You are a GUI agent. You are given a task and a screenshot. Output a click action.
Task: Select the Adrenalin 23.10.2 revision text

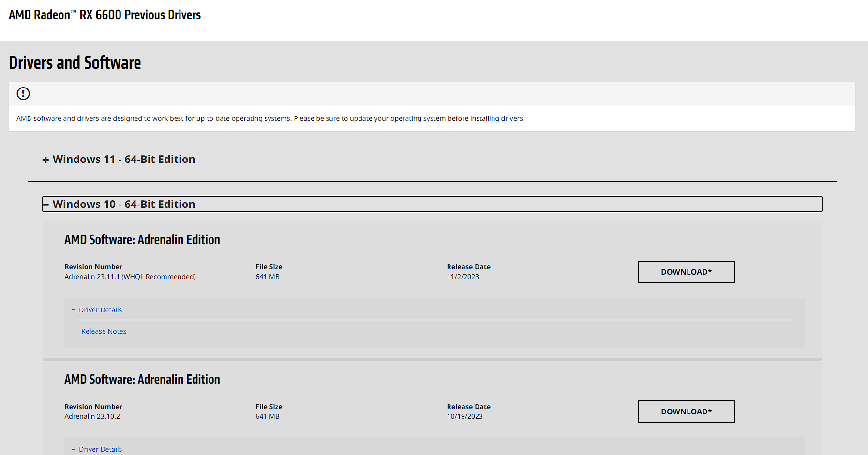92,416
